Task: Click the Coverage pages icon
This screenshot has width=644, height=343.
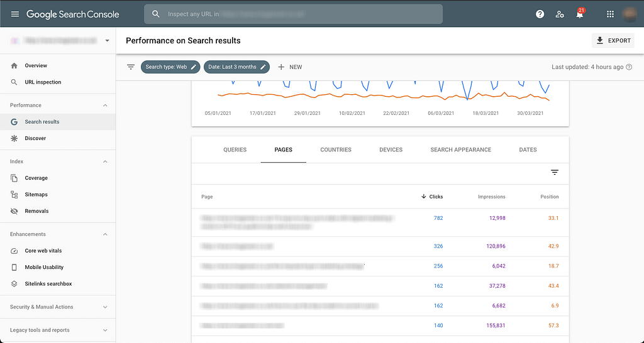Action: pyautogui.click(x=14, y=178)
